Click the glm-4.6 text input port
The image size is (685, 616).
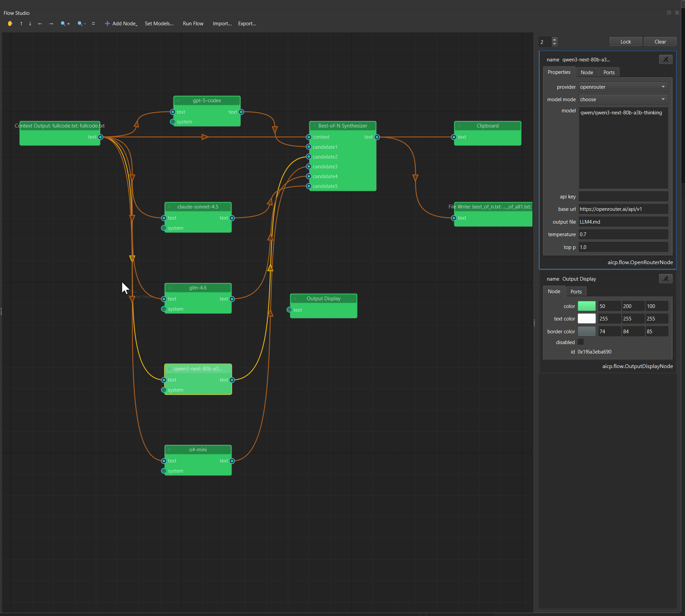[x=164, y=299]
